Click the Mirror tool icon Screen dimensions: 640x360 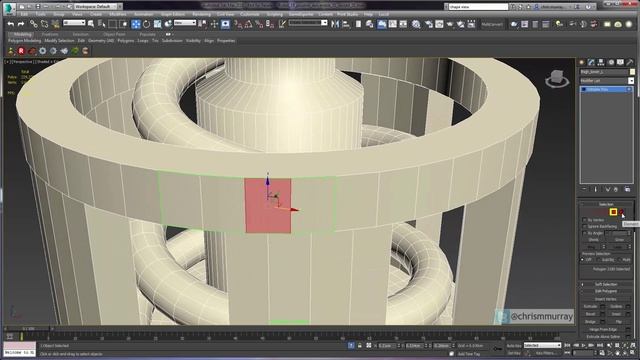coord(335,24)
